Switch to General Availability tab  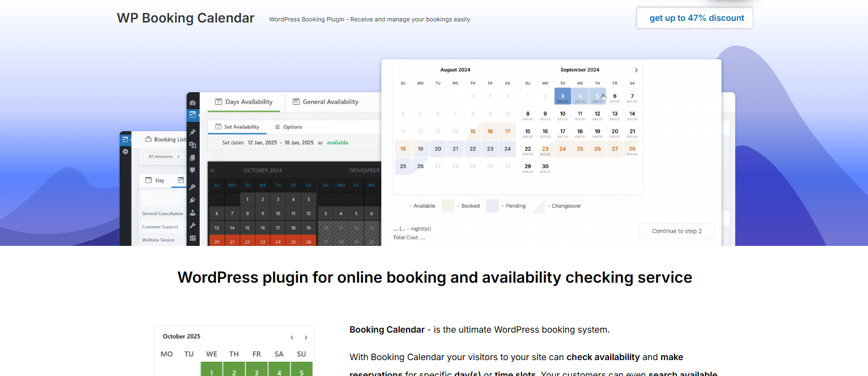[325, 102]
